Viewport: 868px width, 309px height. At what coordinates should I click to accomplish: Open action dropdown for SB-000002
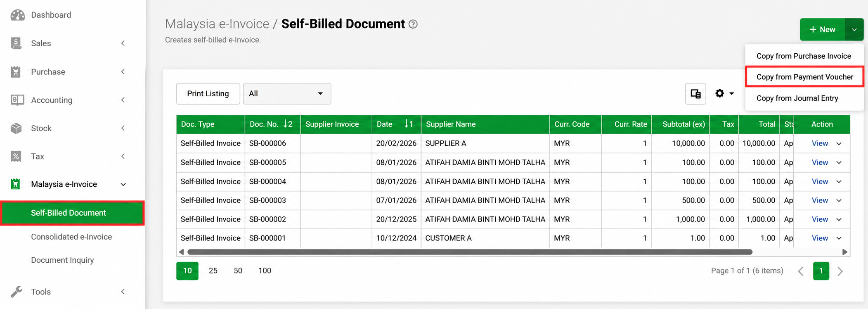839,219
